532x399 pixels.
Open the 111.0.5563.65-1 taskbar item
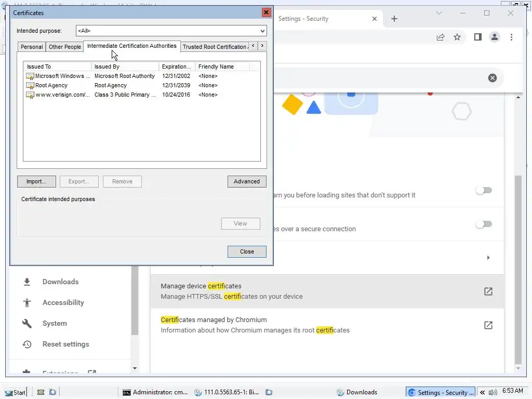(x=227, y=392)
